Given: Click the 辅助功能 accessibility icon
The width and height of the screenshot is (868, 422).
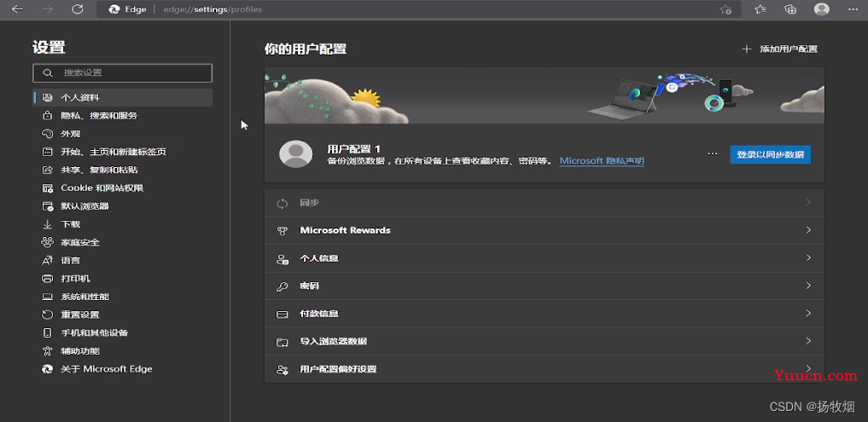Looking at the screenshot, I should pyautogui.click(x=48, y=350).
